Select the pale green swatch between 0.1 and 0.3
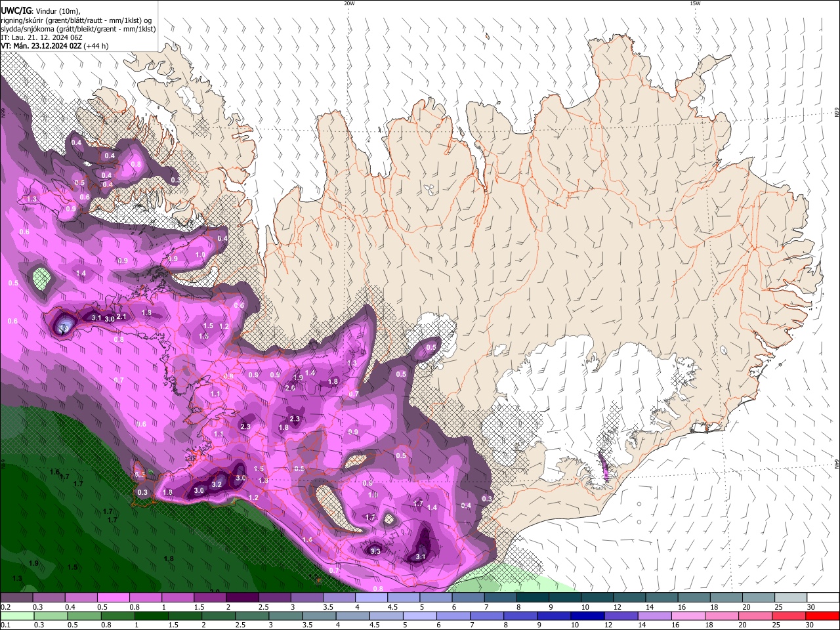 coord(17,616)
